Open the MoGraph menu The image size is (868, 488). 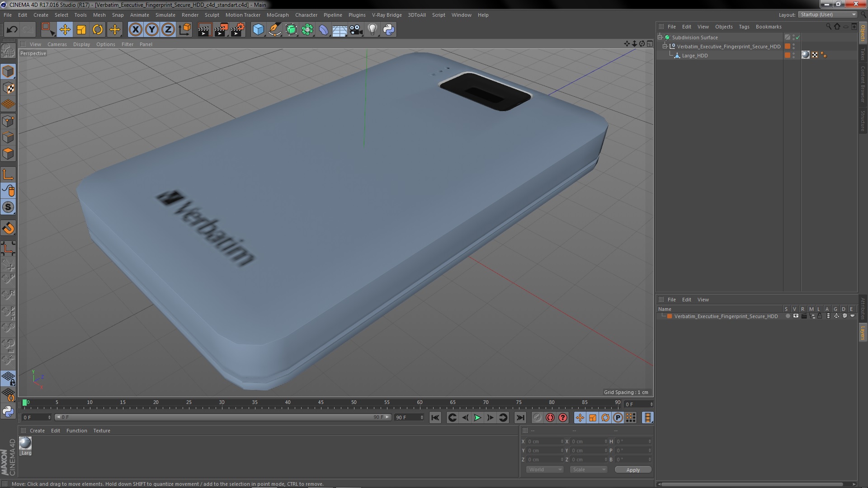[x=278, y=15]
